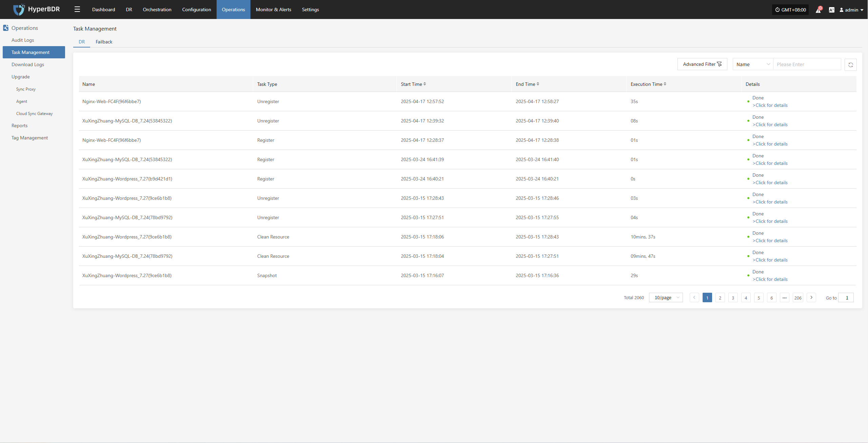The height and width of the screenshot is (443, 868).
Task: Go to page 3
Action: click(x=733, y=297)
